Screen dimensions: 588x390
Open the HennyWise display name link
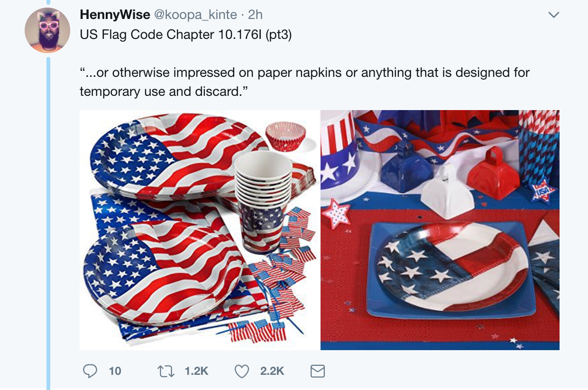[x=115, y=15]
